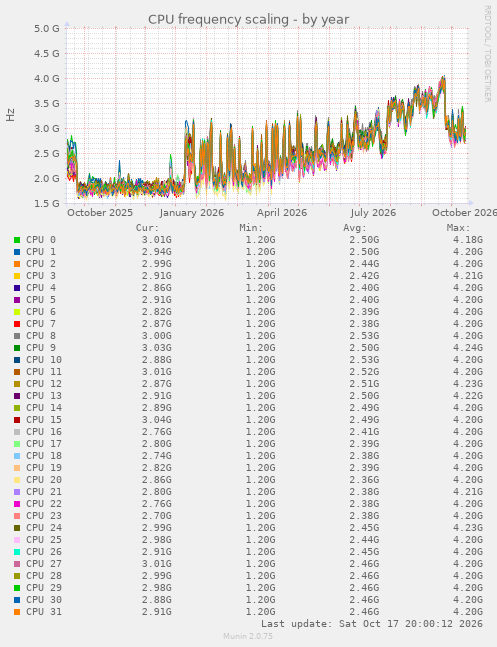Click the CPU 8 gray legend swatch
Screen dimensions: 497x647
[x=17, y=336]
